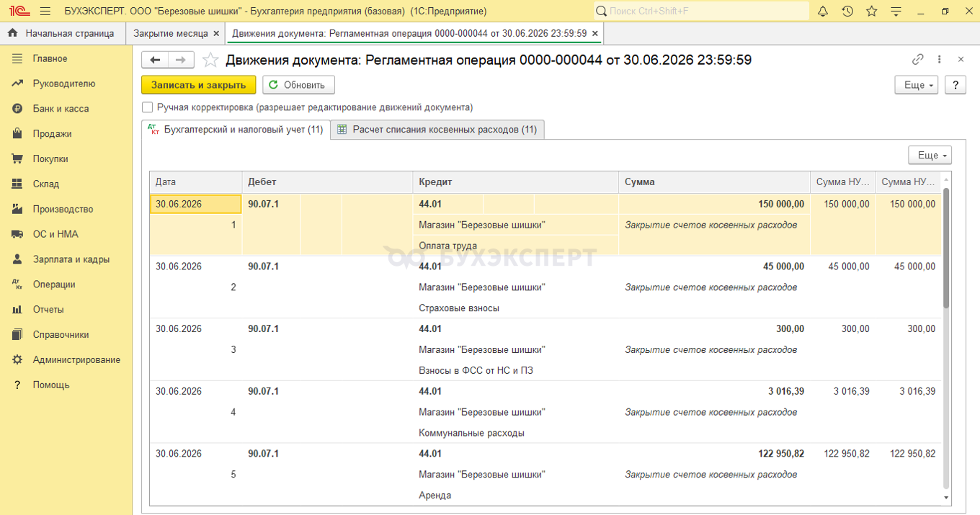Open Банк и касса section
Viewport: 980px width, 515px height.
point(61,109)
